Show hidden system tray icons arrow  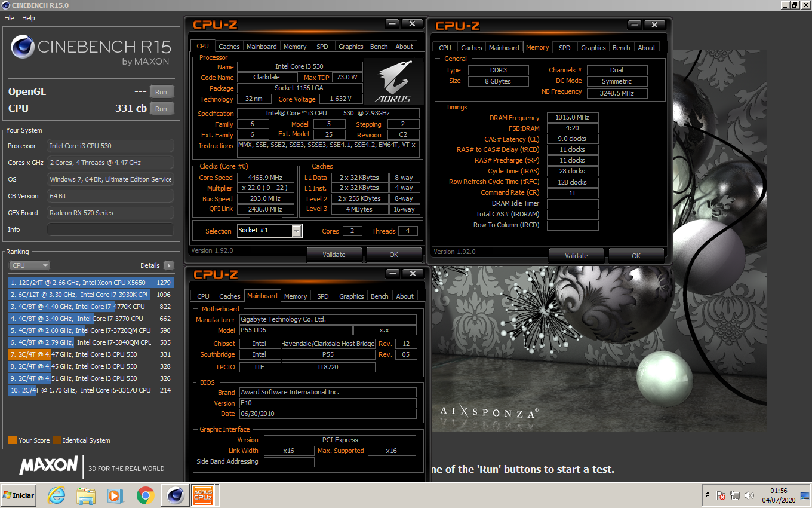pyautogui.click(x=708, y=495)
